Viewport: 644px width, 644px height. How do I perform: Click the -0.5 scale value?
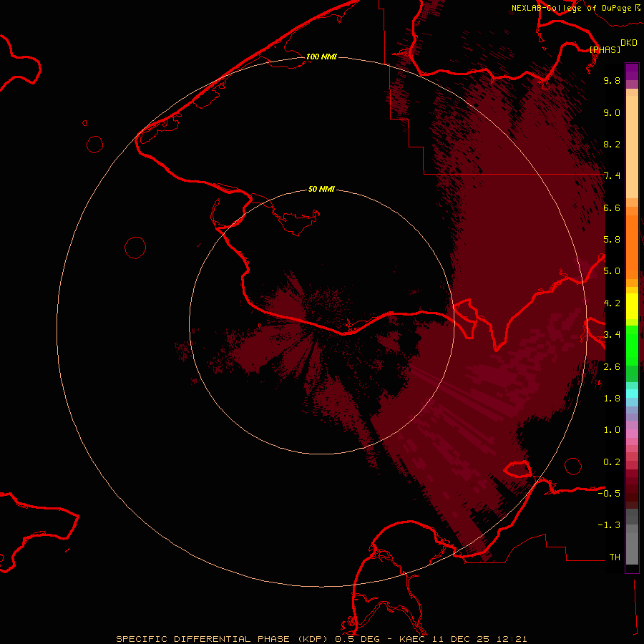point(609,494)
